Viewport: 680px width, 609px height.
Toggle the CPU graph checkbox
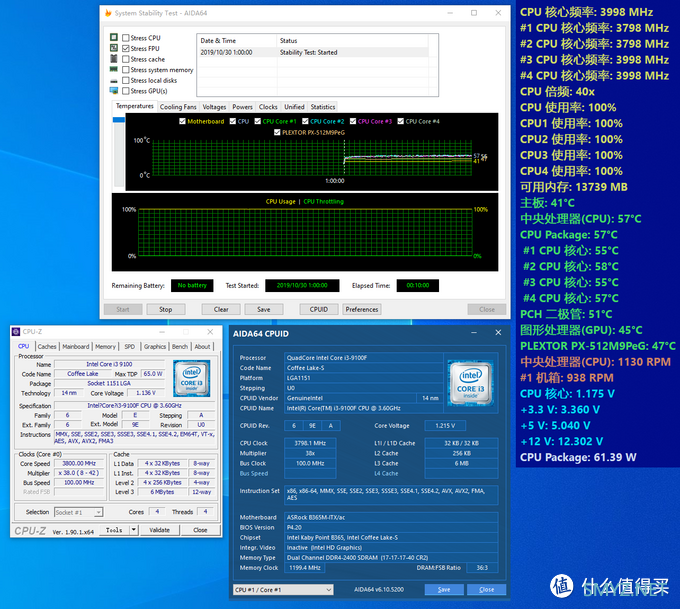tap(233, 121)
